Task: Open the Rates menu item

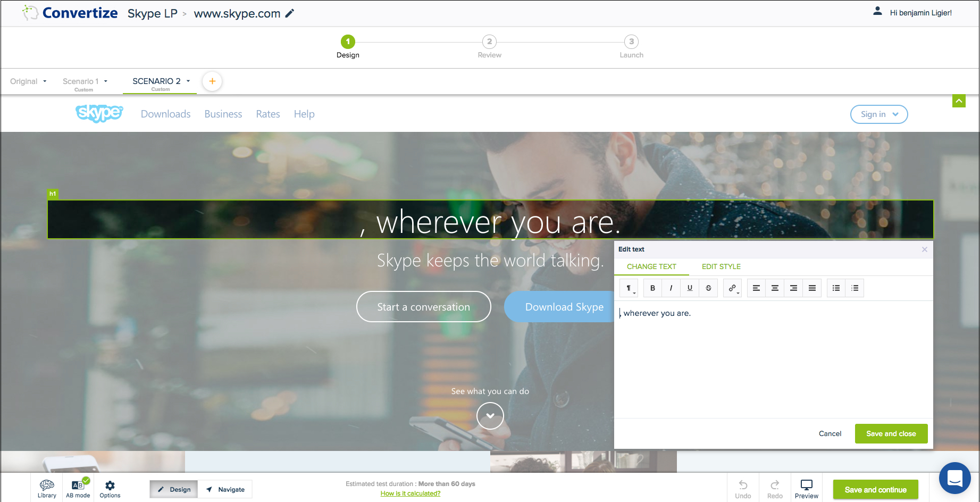Action: pos(268,114)
